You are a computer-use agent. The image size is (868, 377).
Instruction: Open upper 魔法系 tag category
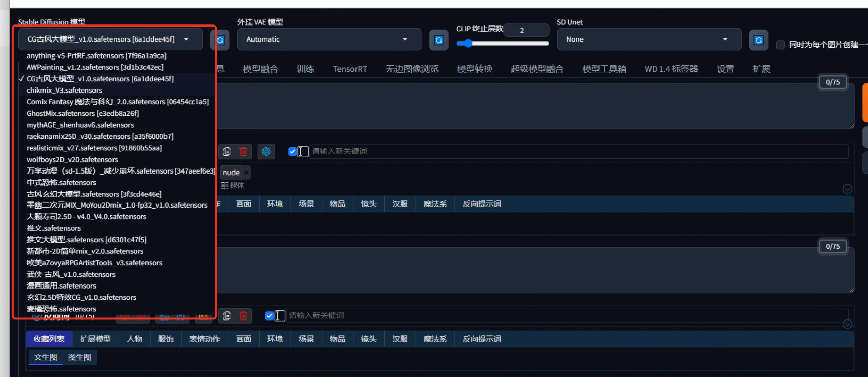[x=435, y=204]
